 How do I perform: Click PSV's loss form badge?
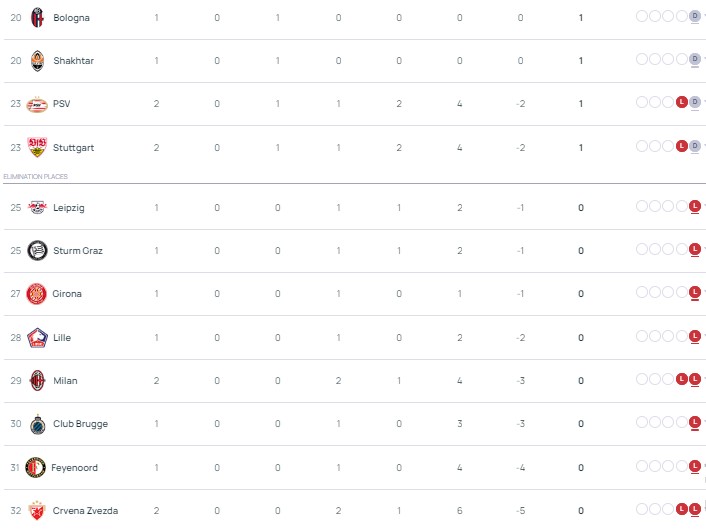[x=681, y=104]
